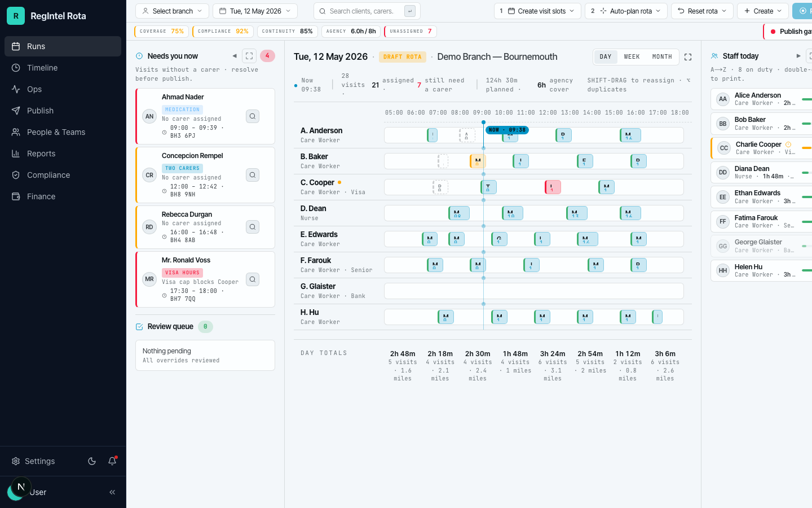Image resolution: width=812 pixels, height=508 pixels.
Task: Switch to WEEK view
Action: pos(632,57)
